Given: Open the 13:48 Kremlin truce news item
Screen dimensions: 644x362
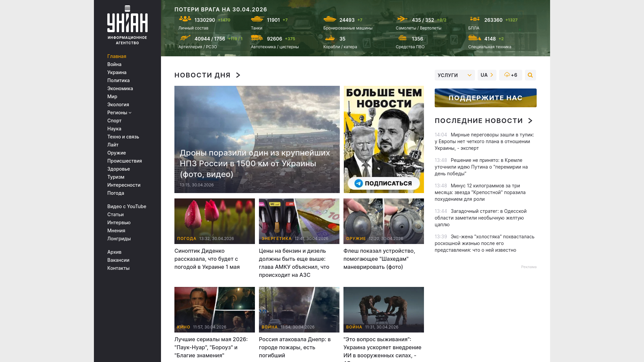Looking at the screenshot, I should pyautogui.click(x=482, y=167).
